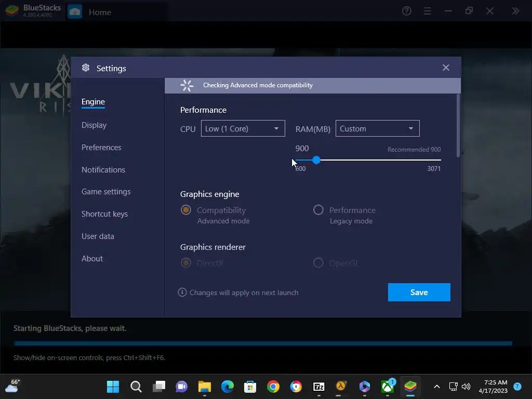
Task: Open the weather widget showing 66°
Action: point(12,386)
